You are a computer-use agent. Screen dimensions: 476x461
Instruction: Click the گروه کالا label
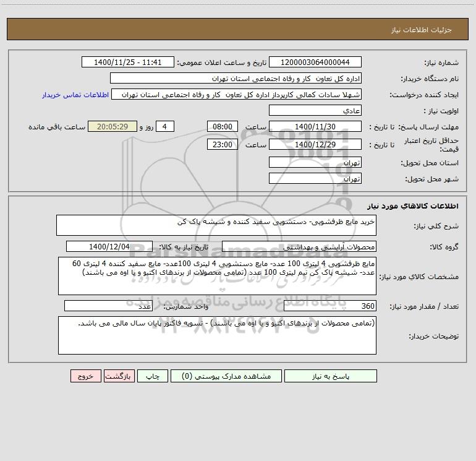444,247
